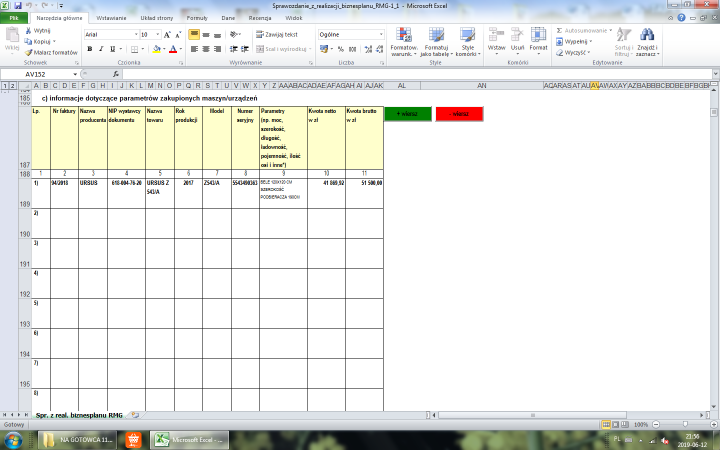720x450 pixels.
Task: Expand the Name Box dropdown arrow
Action: 77,74
